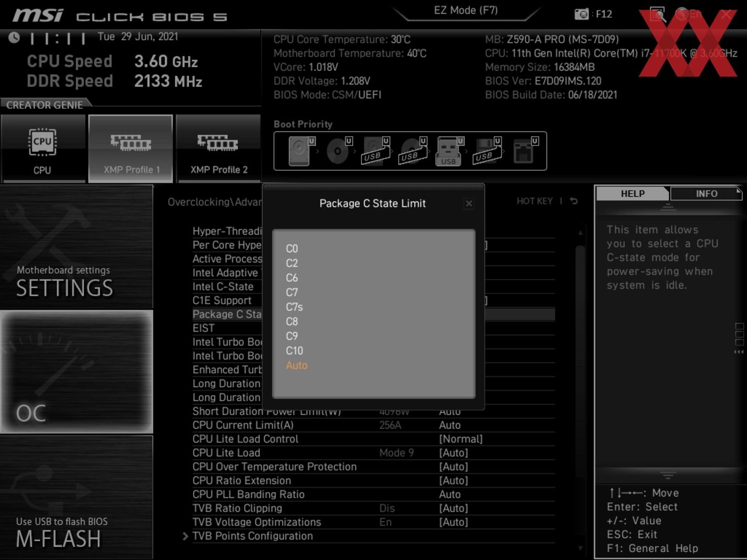Open the OC overclocking section
The width and height of the screenshot is (747, 560).
[x=76, y=372]
